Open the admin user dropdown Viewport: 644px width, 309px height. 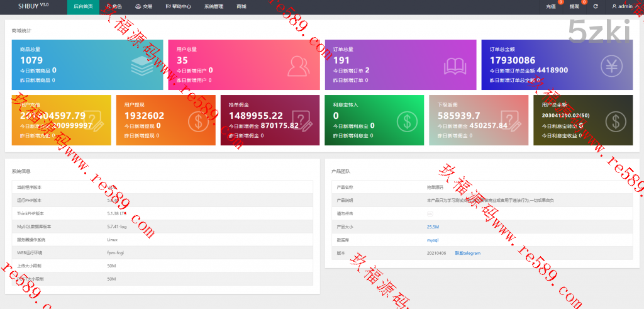coord(625,6)
